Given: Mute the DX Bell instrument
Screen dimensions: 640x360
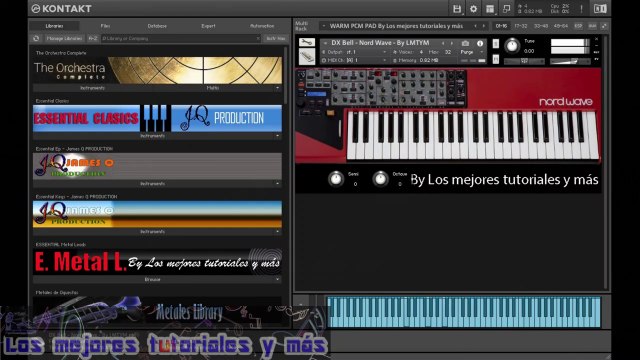Looking at the screenshot, I should tap(496, 59).
